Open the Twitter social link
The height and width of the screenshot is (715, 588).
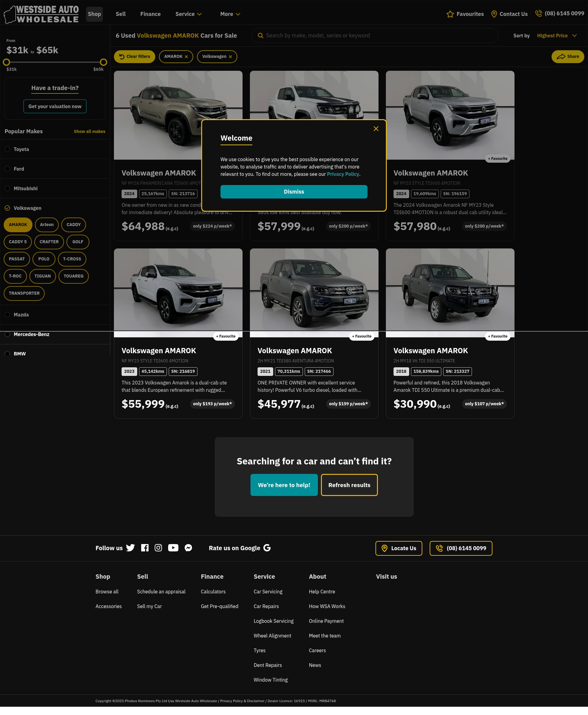click(130, 548)
